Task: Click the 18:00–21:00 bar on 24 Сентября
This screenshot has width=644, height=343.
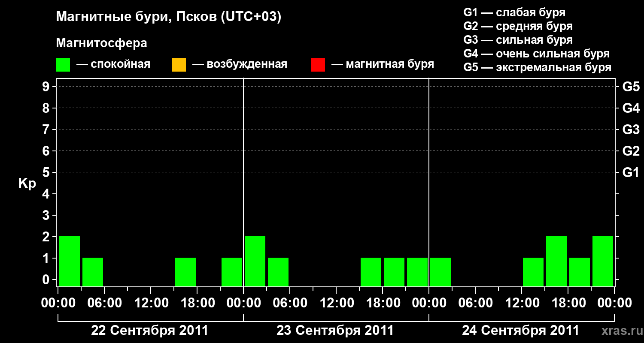Action: pos(580,272)
